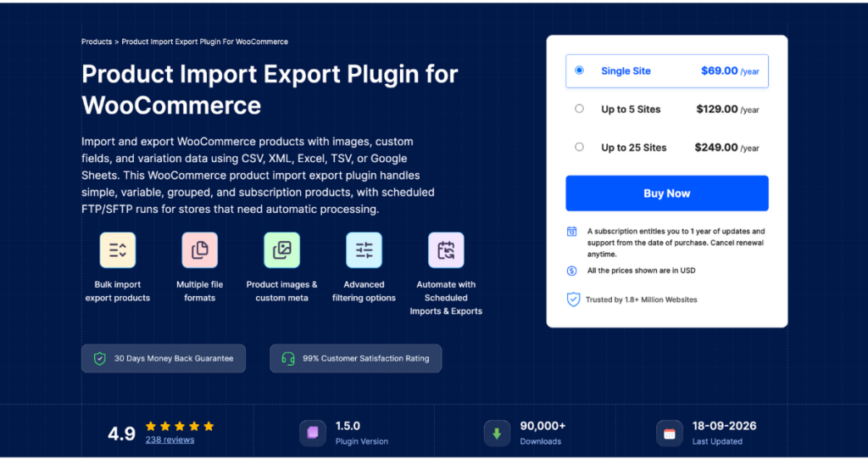Click the Bulk import export products label
The width and height of the screenshot is (868, 459).
point(117,291)
